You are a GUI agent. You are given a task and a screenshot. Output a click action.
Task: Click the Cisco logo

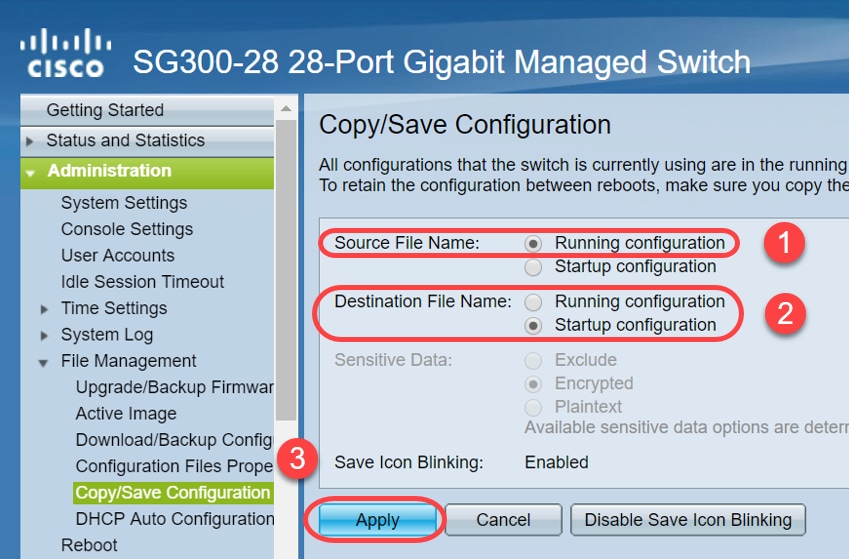coord(66,54)
